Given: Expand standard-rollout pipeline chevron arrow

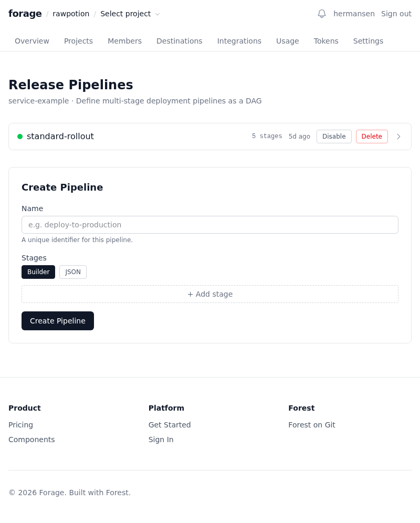Looking at the screenshot, I should click(x=398, y=137).
